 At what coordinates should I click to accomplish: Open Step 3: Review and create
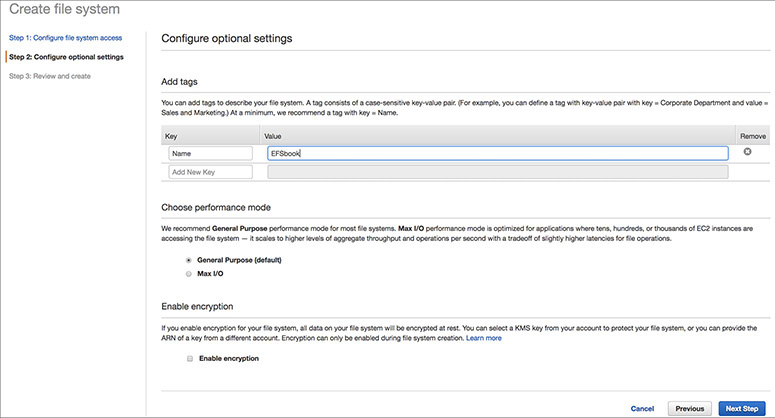coord(50,76)
